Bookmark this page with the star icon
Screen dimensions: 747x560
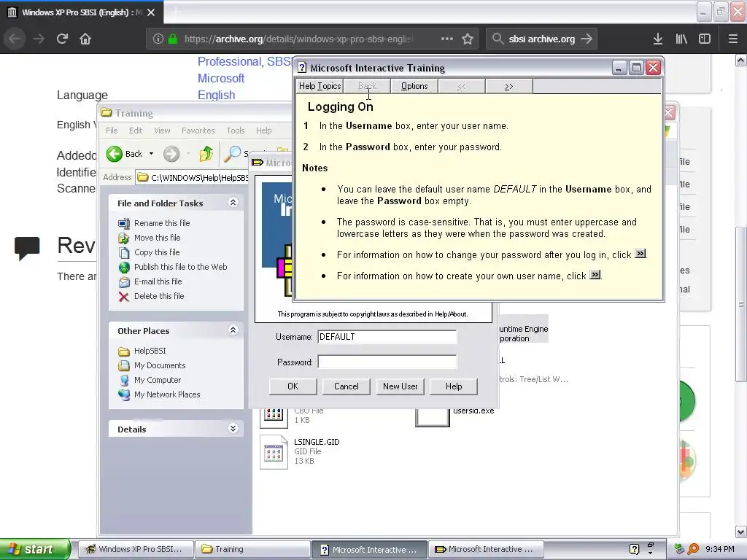tap(468, 39)
